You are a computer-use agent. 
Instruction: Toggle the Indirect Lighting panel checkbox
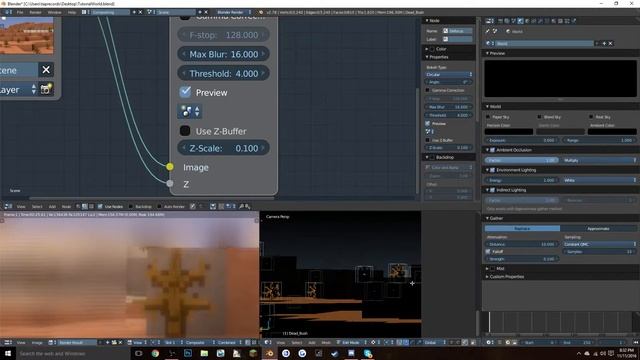point(492,190)
